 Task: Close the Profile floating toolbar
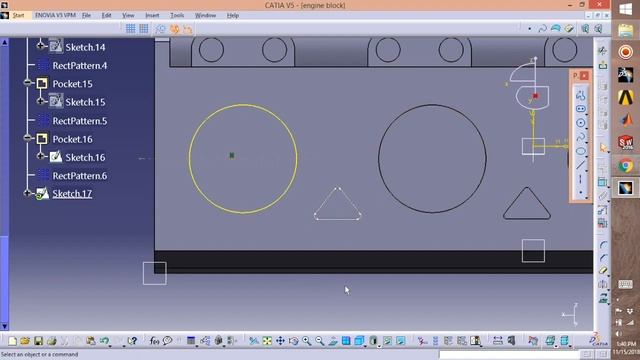[x=584, y=76]
